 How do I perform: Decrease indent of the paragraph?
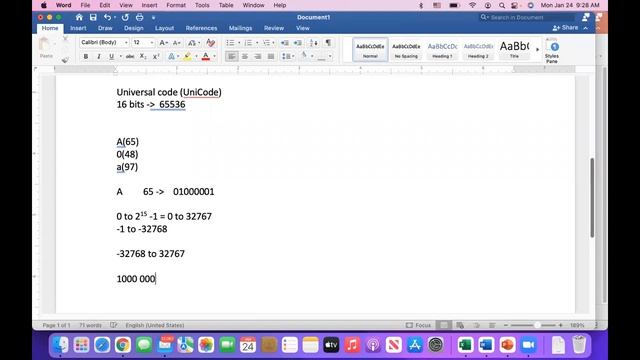click(284, 43)
